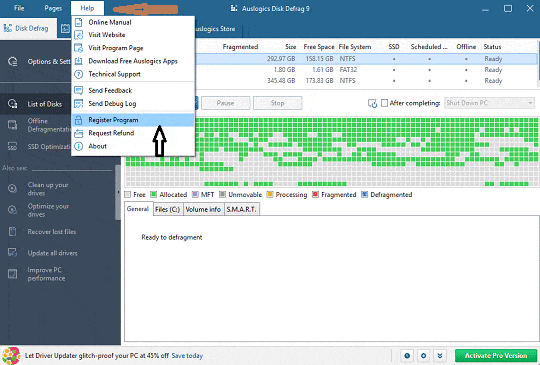The height and width of the screenshot is (365, 540).
Task: Switch to the S.M.A.R.T. tab
Action: [x=241, y=209]
